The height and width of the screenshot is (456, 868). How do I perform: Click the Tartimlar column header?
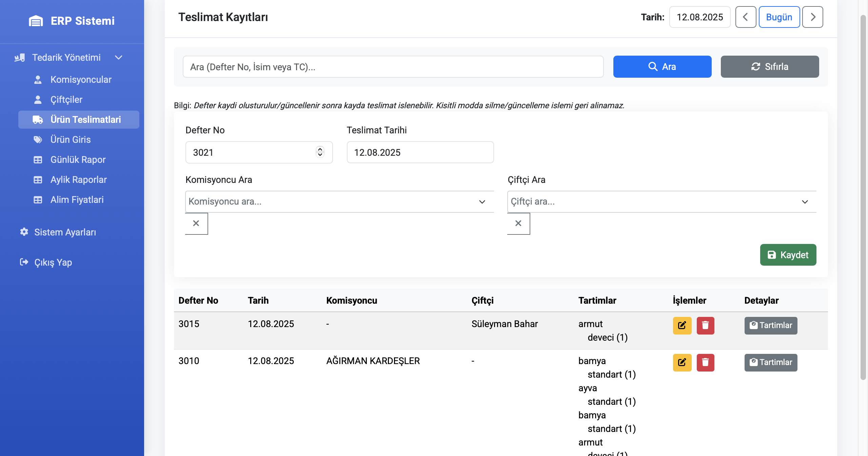point(597,300)
